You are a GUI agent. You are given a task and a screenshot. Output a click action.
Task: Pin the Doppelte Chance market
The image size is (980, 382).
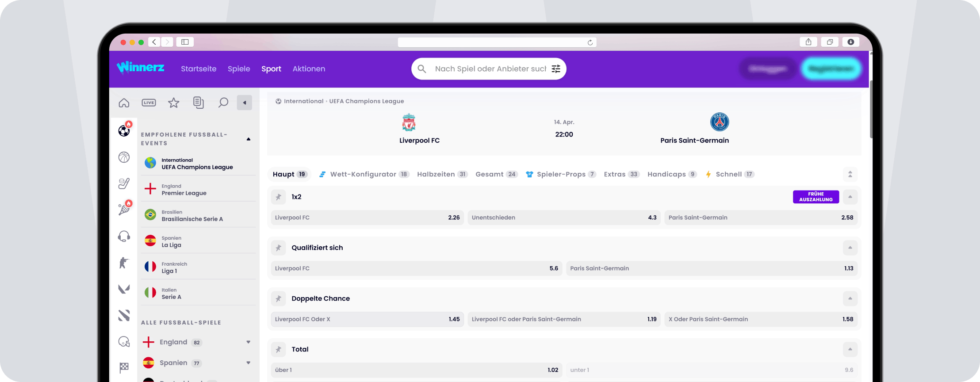279,298
